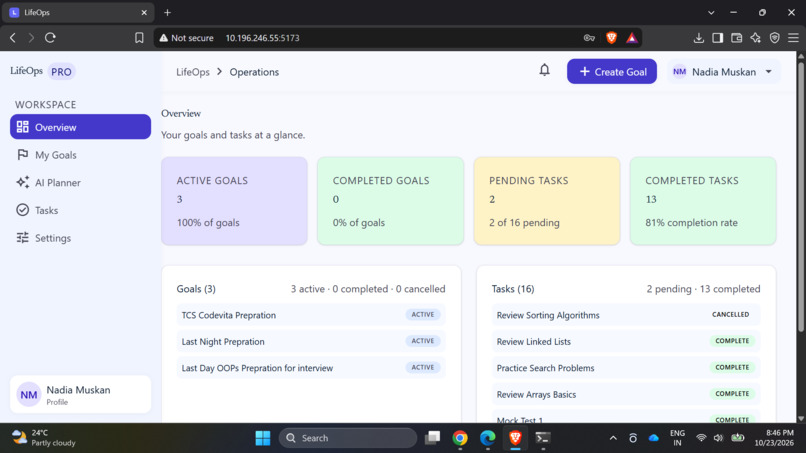Open the Brave Wallet icon
806x453 pixels.
737,38
